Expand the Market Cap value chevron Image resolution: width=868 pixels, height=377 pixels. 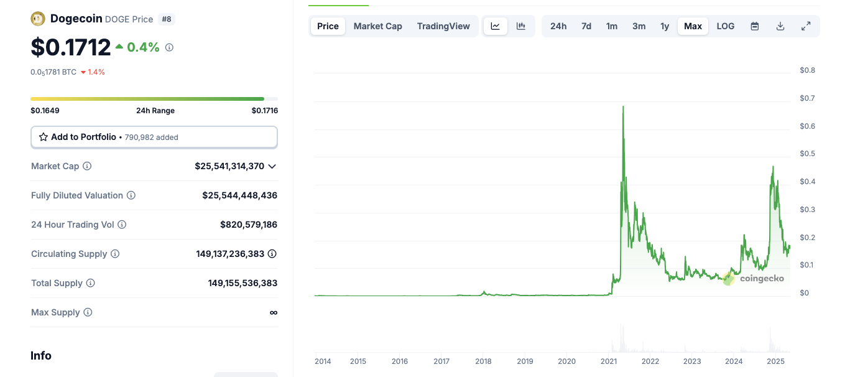pyautogui.click(x=272, y=166)
